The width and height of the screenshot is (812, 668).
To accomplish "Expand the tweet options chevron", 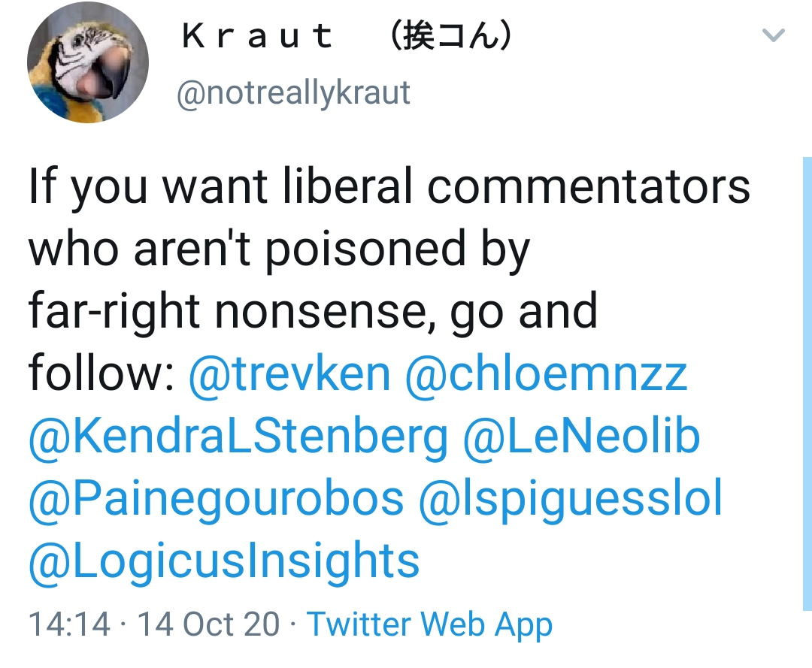I will point(773,35).
